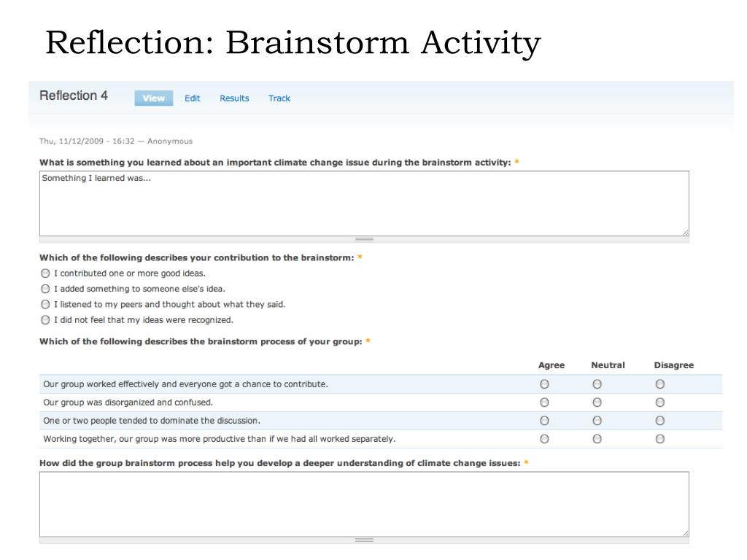Mark Disagree for 'One or two people dominated'
Viewport: 747px width, 560px height.
click(659, 421)
